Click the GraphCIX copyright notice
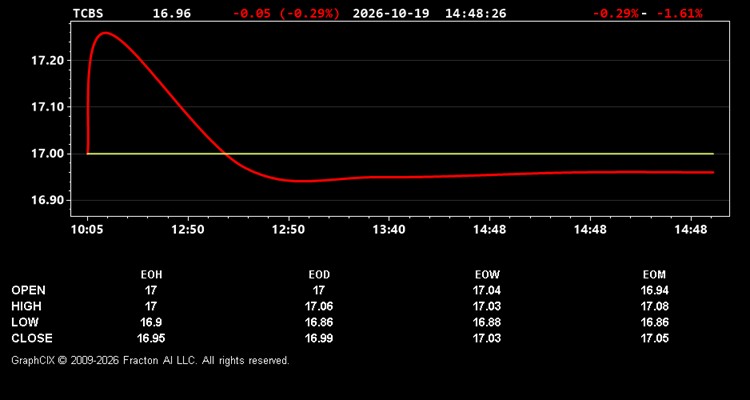This screenshot has height=400, width=750. (x=150, y=360)
